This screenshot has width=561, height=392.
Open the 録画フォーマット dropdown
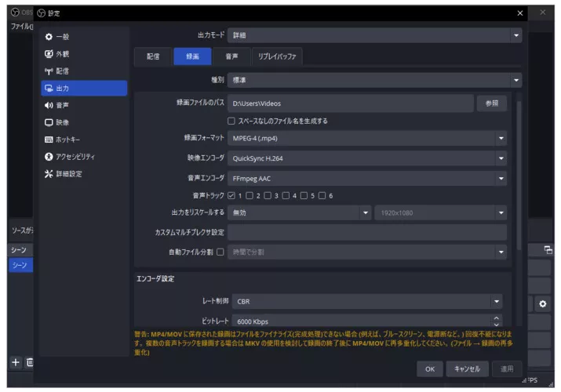(367, 138)
